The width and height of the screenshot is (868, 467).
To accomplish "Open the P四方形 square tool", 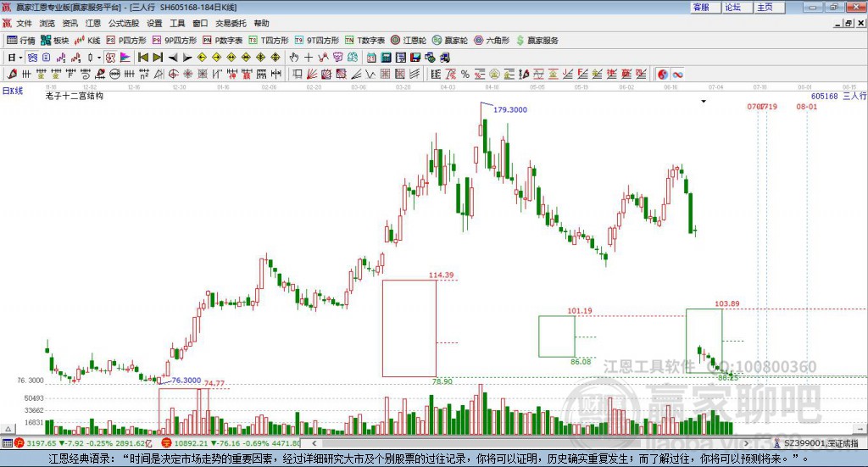I will (126, 41).
